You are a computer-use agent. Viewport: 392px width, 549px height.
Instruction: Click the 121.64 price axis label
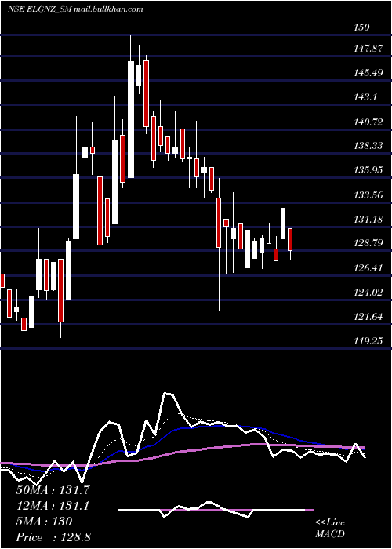[x=369, y=317]
